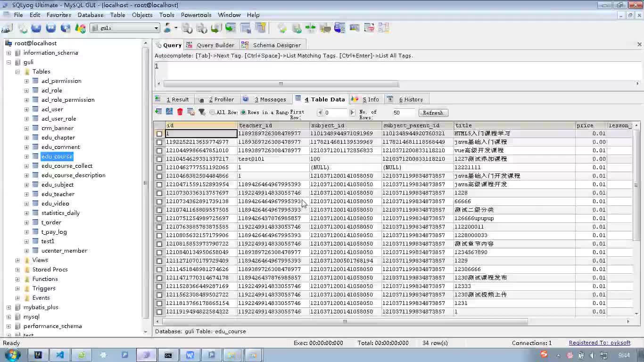Click the query editor horizontal scrollbar thumb

click(x=281, y=84)
